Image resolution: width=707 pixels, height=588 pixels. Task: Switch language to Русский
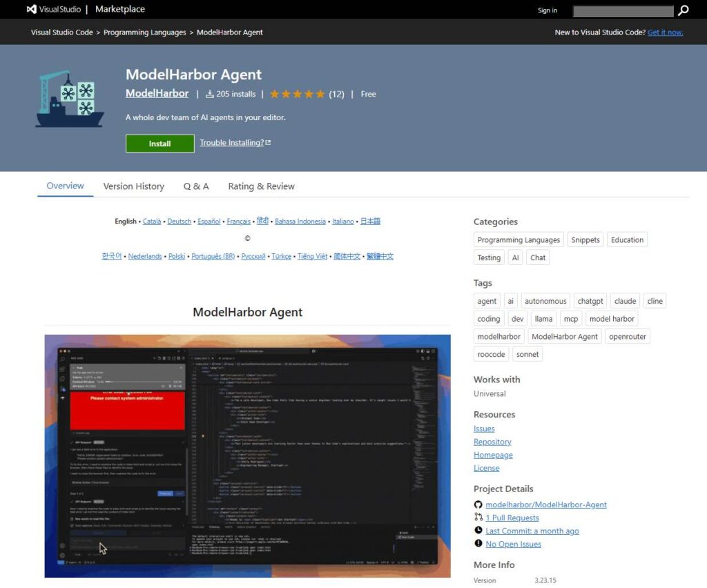point(253,256)
